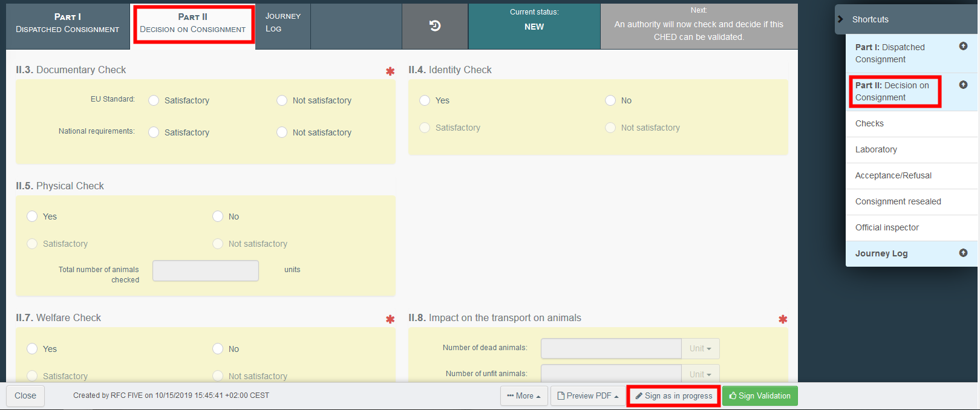Click Number of dead animals field

pos(611,348)
